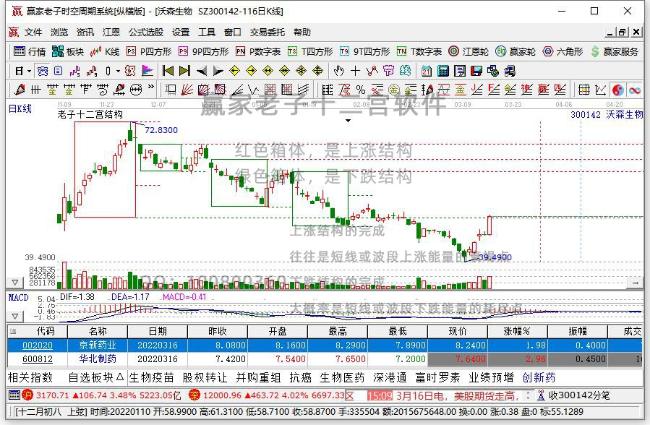Viewport: 650px width, 425px height.
Task: Switch to the 相关指数 tab
Action: [30, 377]
